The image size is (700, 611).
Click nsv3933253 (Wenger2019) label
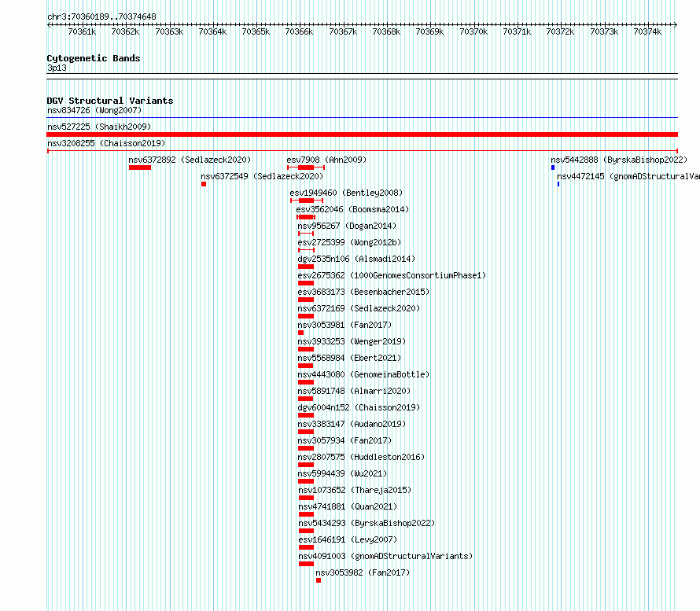(x=352, y=341)
